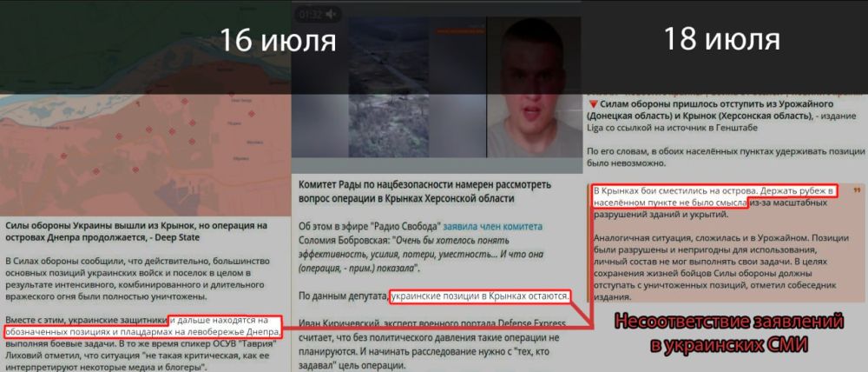Click the red down-triangle icon before headline
868x372 pixels.
coord(592,102)
